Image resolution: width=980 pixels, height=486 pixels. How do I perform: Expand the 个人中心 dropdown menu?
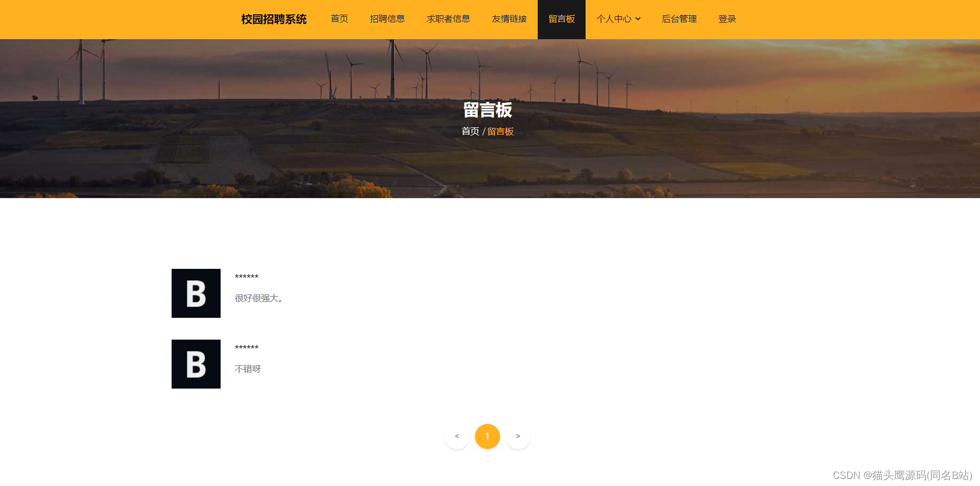click(618, 19)
